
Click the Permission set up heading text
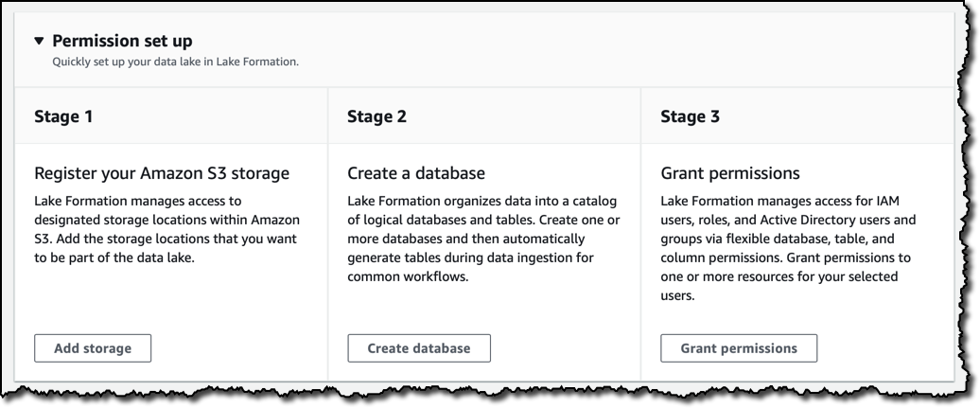(x=123, y=41)
